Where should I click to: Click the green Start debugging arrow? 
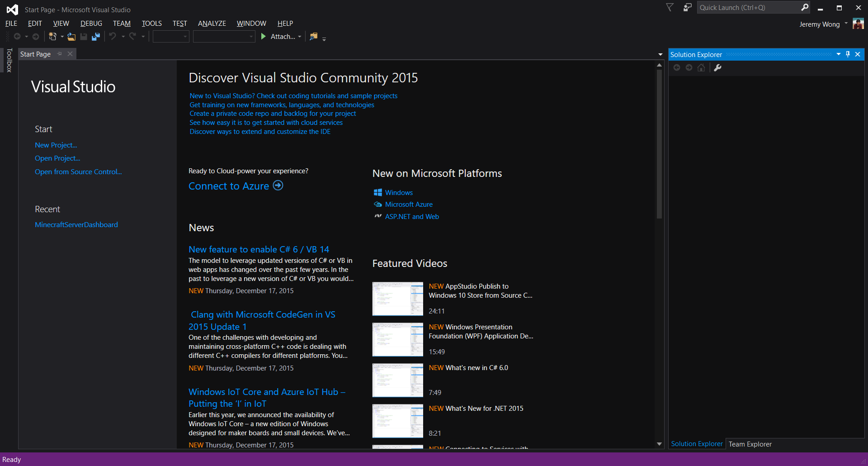(264, 37)
